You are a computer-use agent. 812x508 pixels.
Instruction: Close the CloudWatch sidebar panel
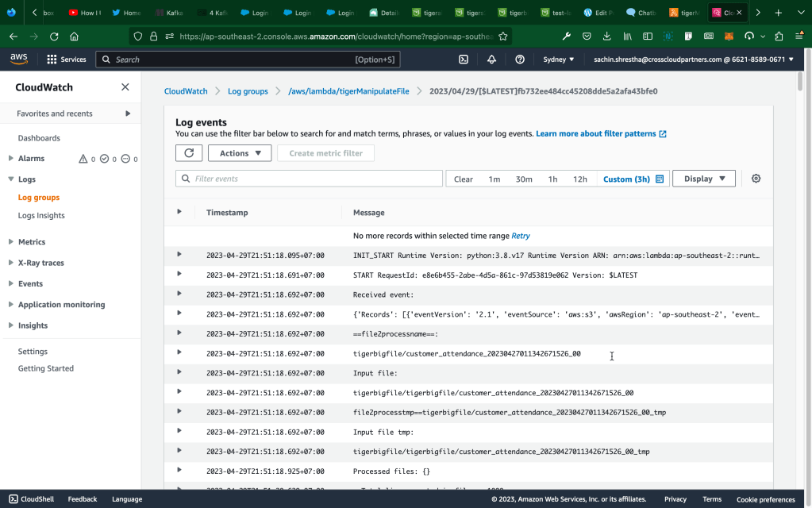point(125,87)
